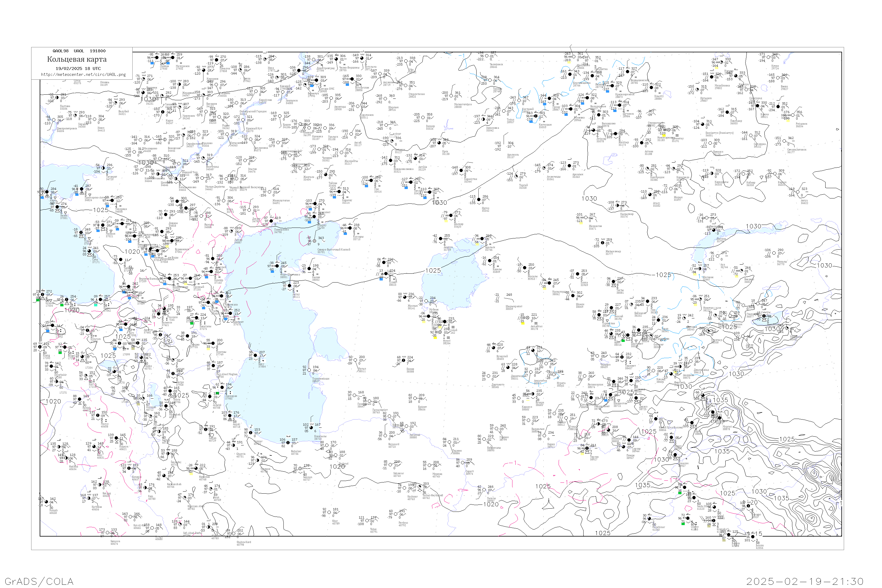Click the Кольцевая карта map title
This screenshot has height=588, width=882.
[x=77, y=59]
